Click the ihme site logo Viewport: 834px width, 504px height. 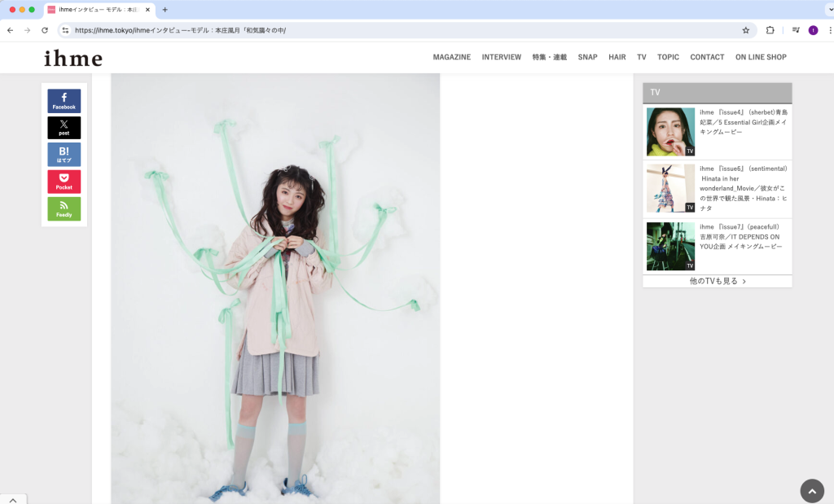(x=73, y=59)
